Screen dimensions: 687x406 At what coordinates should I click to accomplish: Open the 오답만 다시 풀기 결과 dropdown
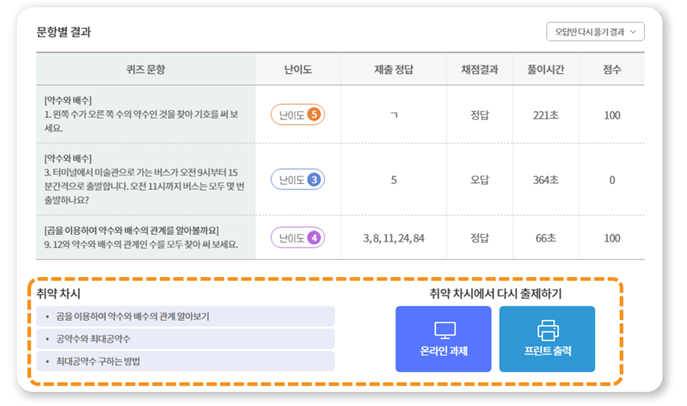(x=595, y=32)
